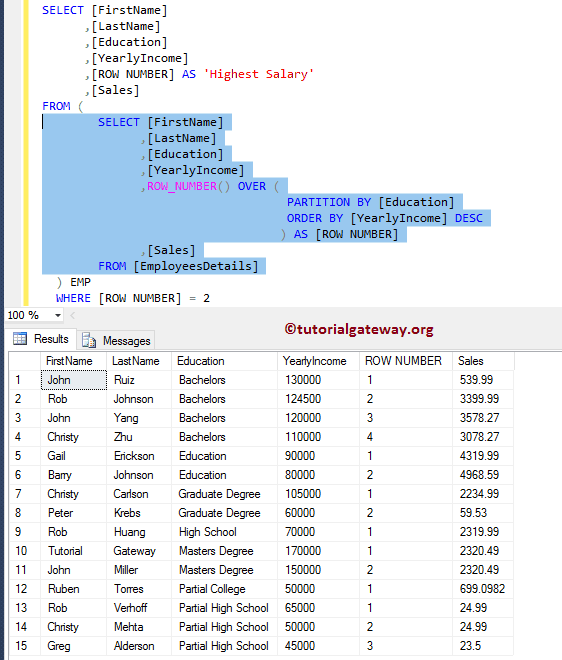Click the first name cell Peter
The height and width of the screenshot is (660, 562).
74,513
